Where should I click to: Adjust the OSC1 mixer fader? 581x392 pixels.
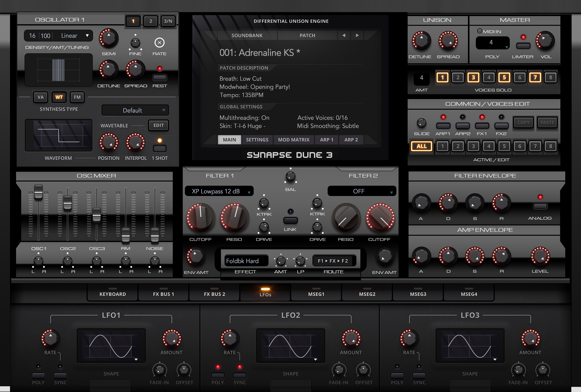coord(38,192)
